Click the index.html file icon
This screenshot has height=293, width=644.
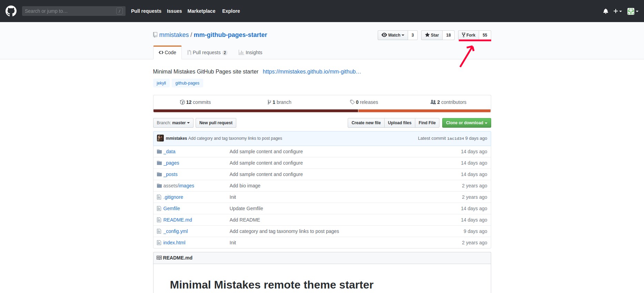click(159, 243)
